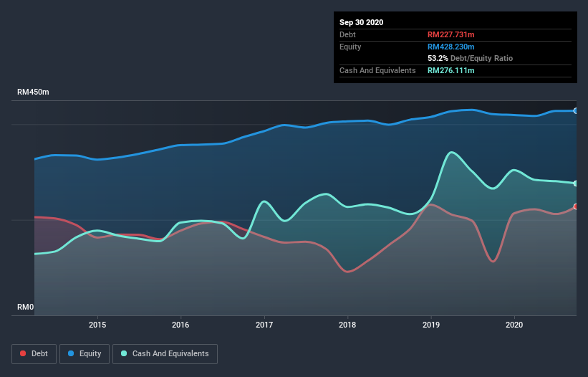Viewport: 588px width, 377px height.
Task: Click the 2019 x-axis label
Action: (x=431, y=325)
